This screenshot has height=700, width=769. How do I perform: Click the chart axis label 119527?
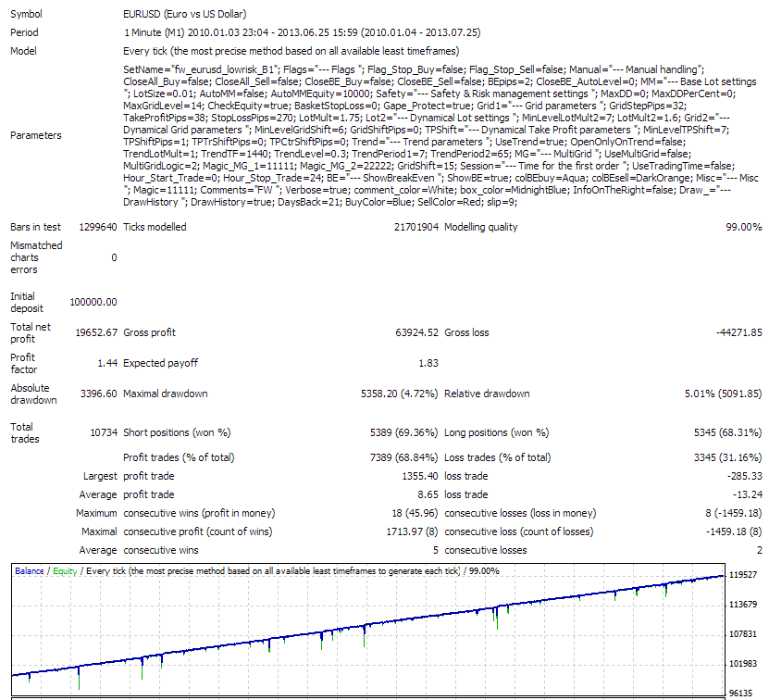coord(743,575)
